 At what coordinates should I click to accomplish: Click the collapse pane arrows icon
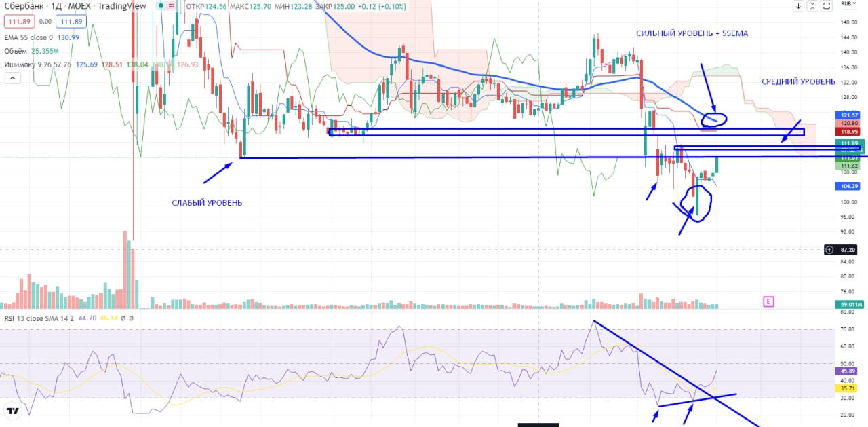pos(812,6)
